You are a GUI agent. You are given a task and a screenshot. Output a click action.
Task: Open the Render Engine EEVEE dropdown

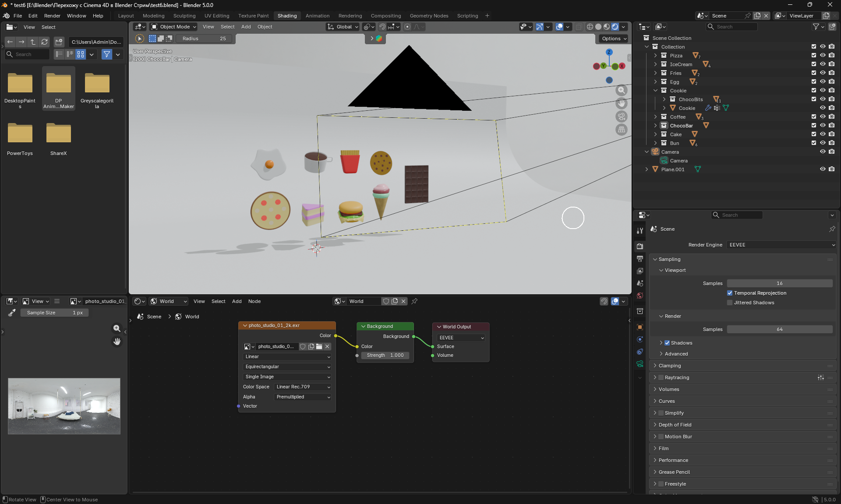click(781, 245)
